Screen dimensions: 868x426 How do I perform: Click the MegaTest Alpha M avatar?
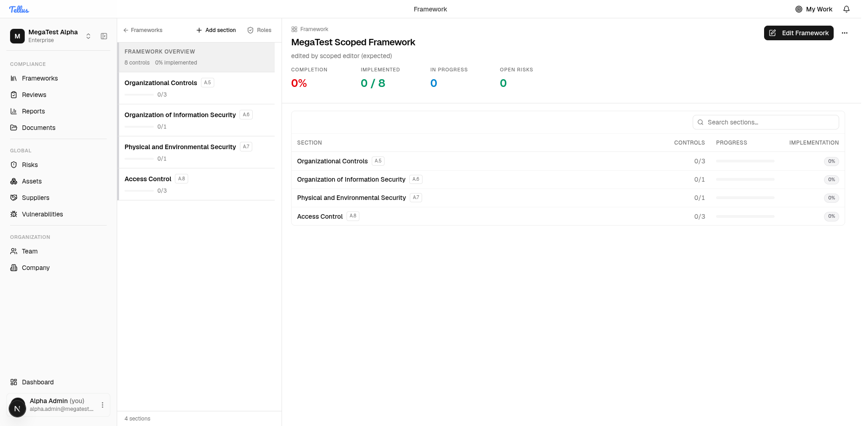17,36
